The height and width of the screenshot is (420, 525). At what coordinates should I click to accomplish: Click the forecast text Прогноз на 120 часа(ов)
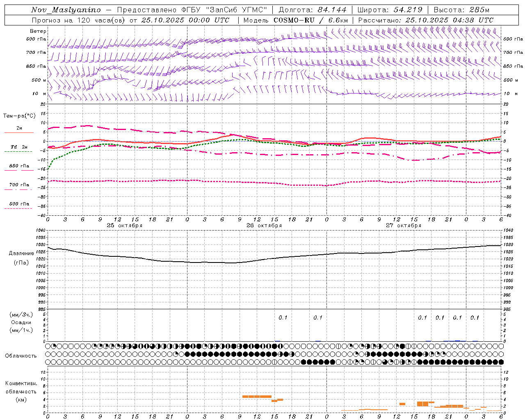point(79,20)
